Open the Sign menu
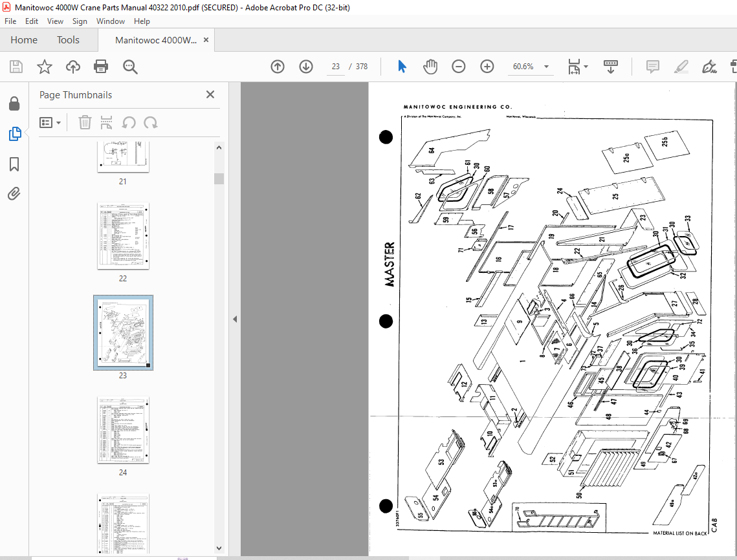This screenshot has width=737, height=560. coord(80,21)
